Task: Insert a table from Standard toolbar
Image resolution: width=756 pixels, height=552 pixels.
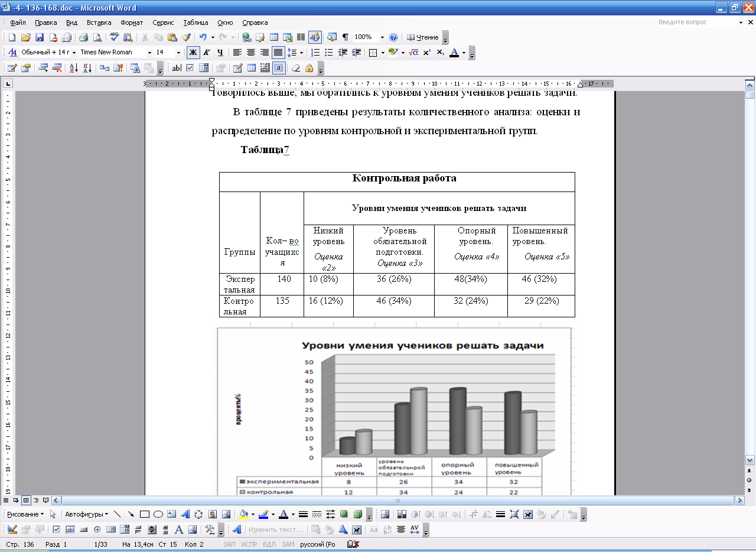Action: [274, 37]
